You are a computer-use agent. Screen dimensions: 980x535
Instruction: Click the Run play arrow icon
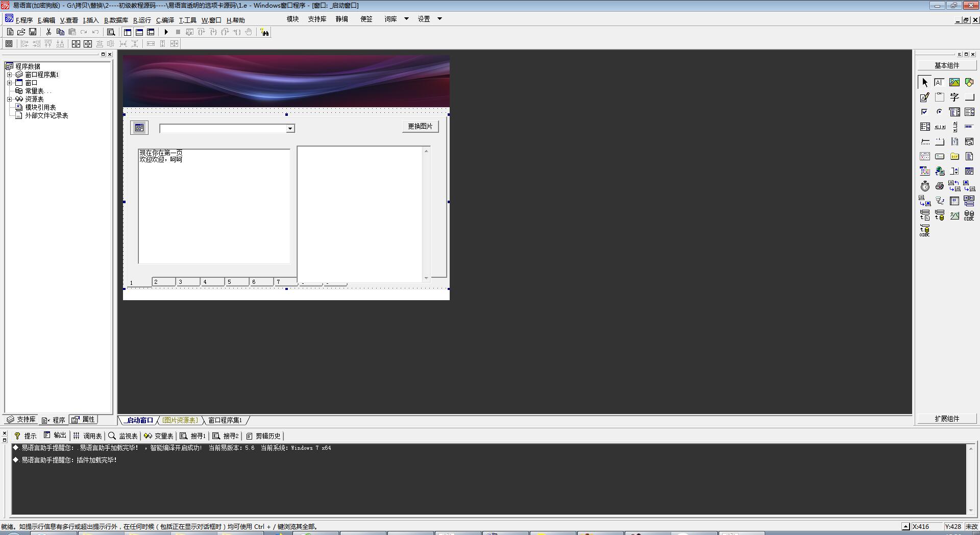coord(166,32)
